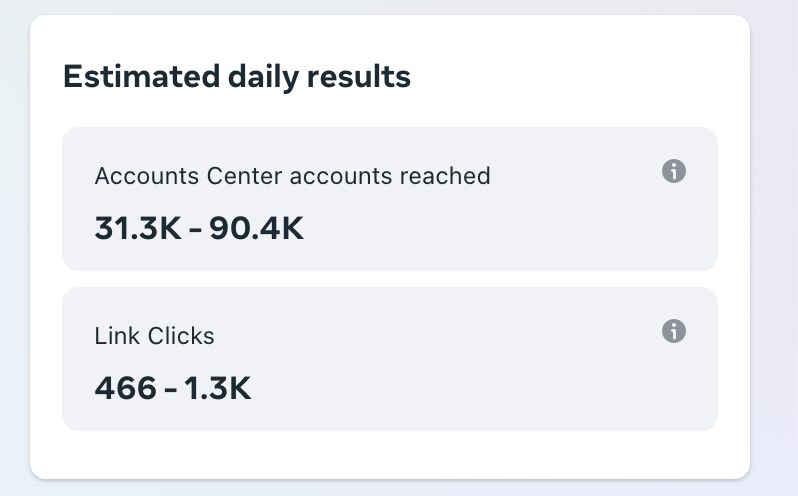Open info icon for Accounts Center accounts reached

[x=674, y=171]
